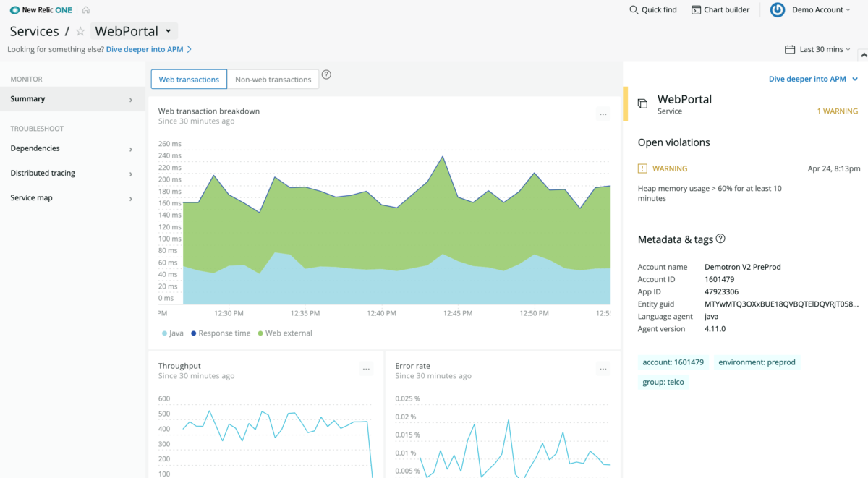Expand the Distributed tracing chevron
Screen dimensions: 868x478
click(x=131, y=174)
